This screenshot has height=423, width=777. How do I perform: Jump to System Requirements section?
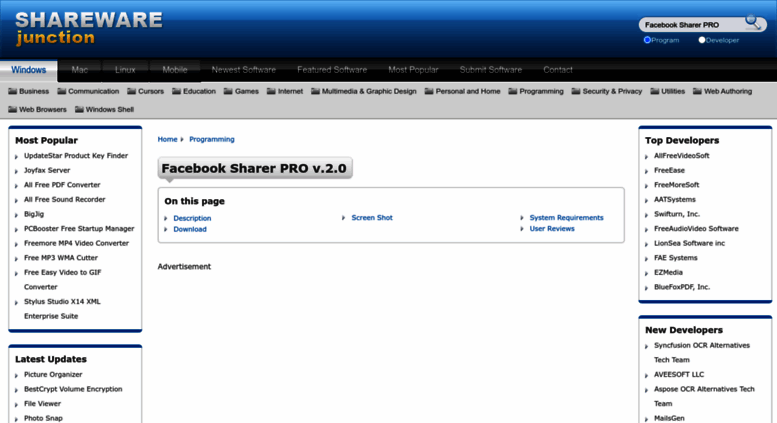(566, 217)
